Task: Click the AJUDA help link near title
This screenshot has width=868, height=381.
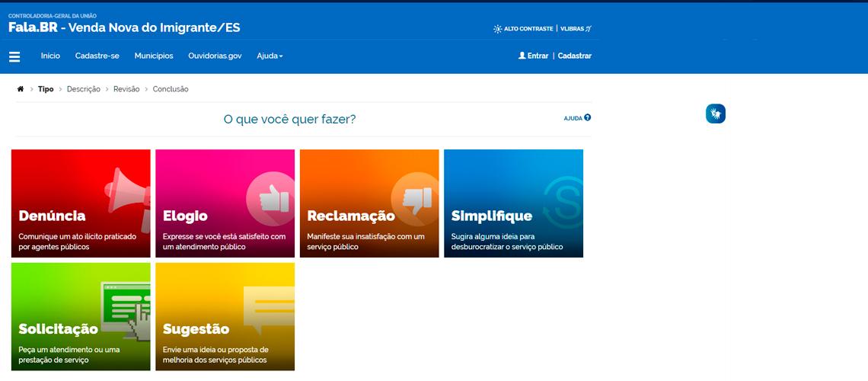Action: [577, 118]
